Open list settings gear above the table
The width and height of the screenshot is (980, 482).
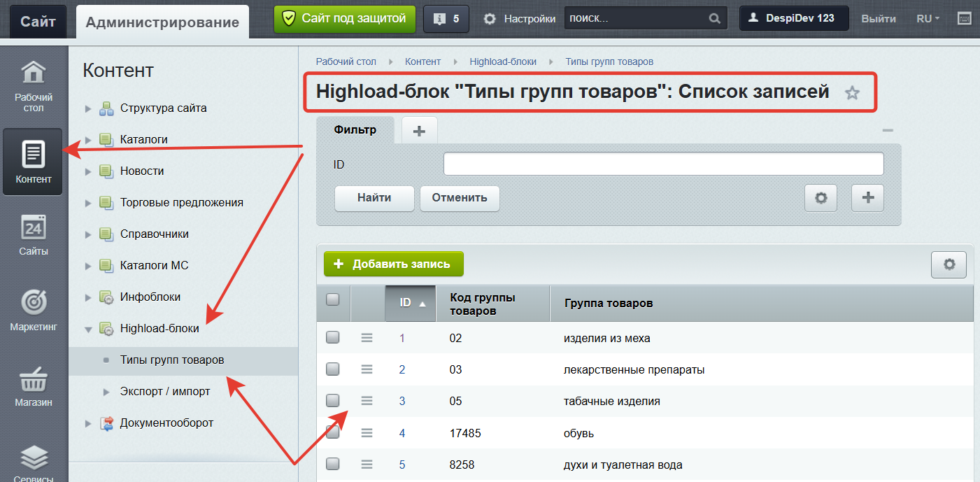pos(949,264)
